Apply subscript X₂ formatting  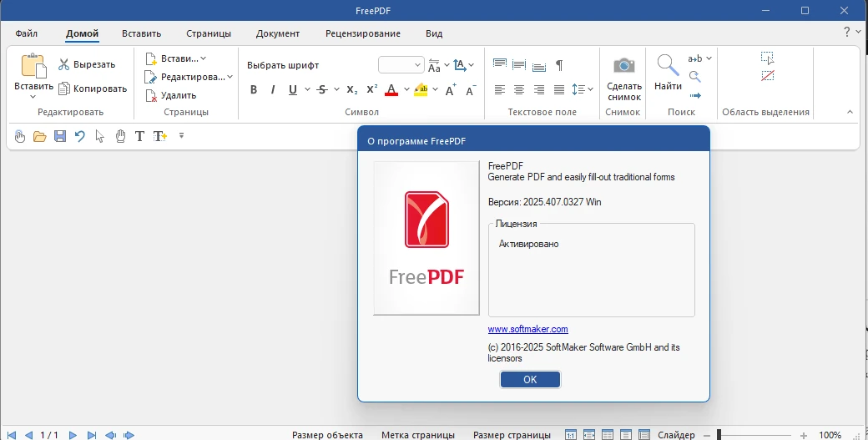tap(352, 89)
